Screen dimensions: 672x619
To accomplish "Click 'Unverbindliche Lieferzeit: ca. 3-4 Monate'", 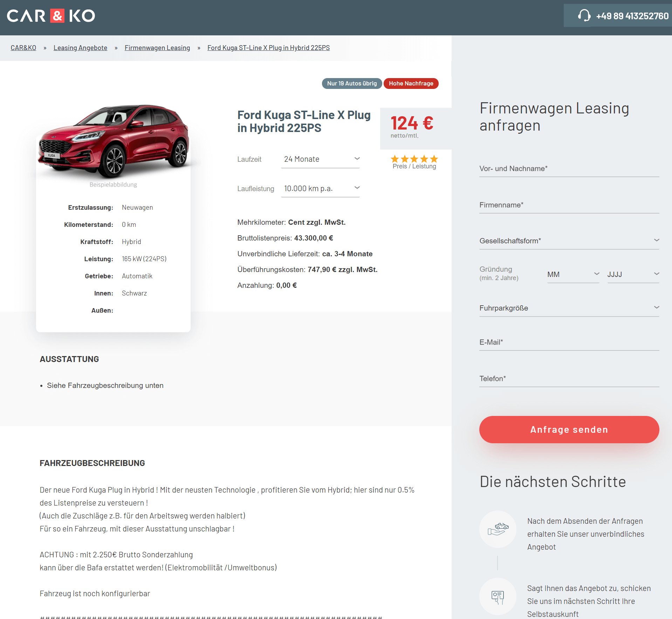I will click(x=305, y=254).
